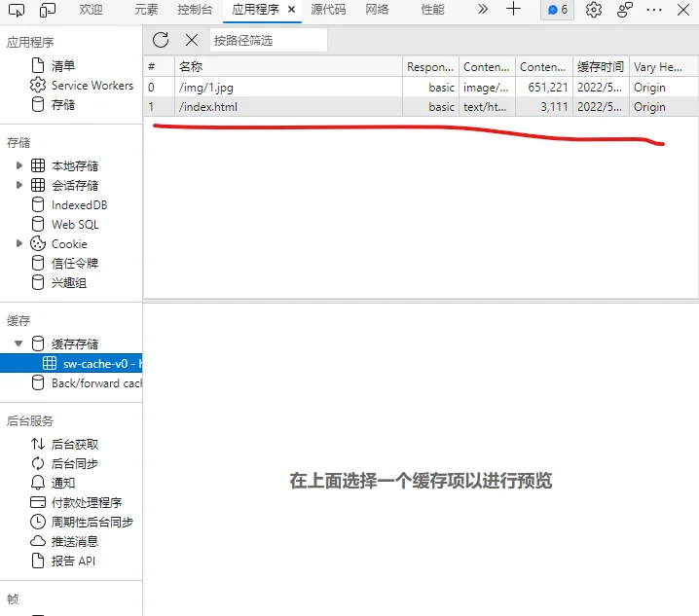Image resolution: width=699 pixels, height=616 pixels.
Task: Open DevTools settings gear icon
Action: [593, 10]
